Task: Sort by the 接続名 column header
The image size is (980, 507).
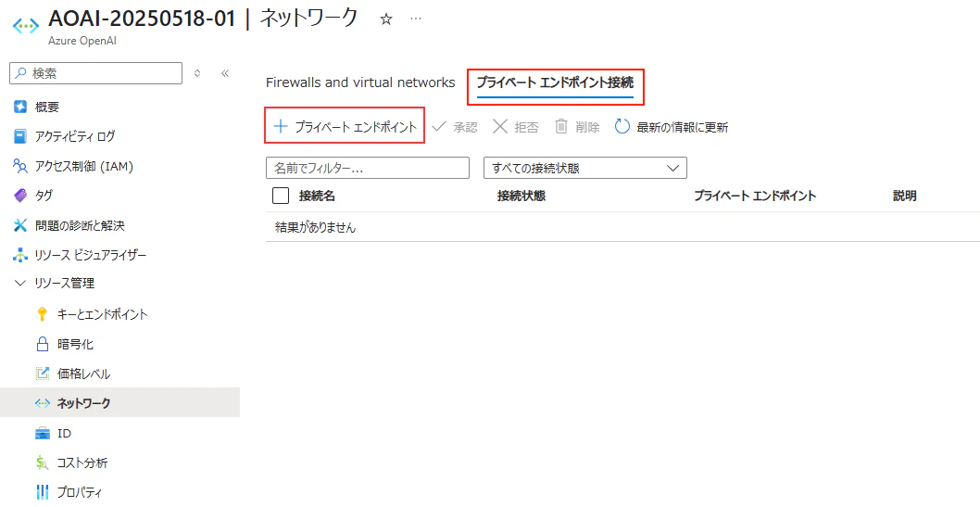Action: (318, 196)
